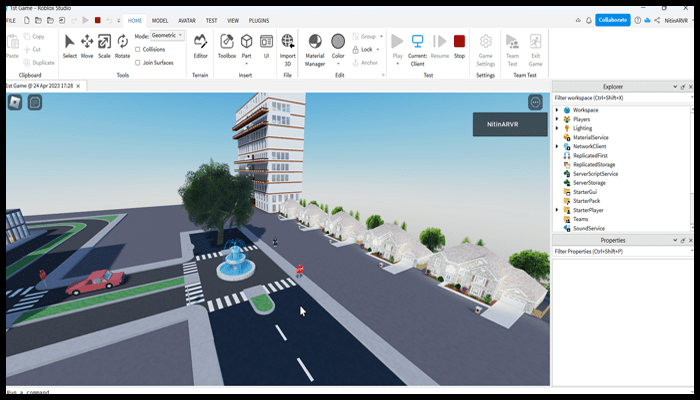This screenshot has height=400, width=700.
Task: Click Import 3D file button
Action: pos(288,50)
